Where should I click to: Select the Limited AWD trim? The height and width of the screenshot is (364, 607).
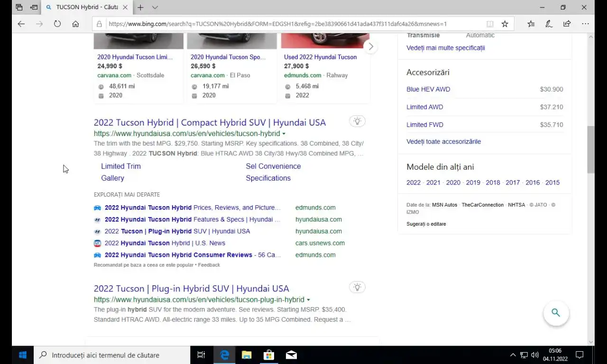(424, 107)
